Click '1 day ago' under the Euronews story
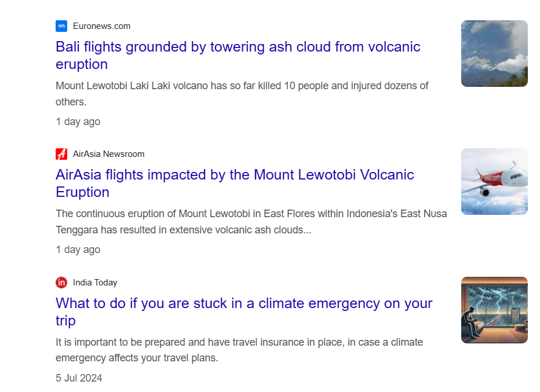Image resolution: width=540 pixels, height=392 pixels. [78, 122]
